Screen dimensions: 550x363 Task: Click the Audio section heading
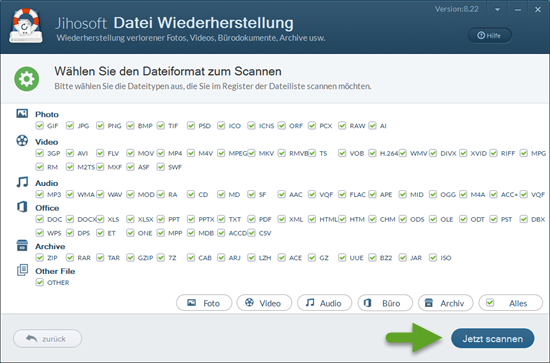tap(46, 183)
